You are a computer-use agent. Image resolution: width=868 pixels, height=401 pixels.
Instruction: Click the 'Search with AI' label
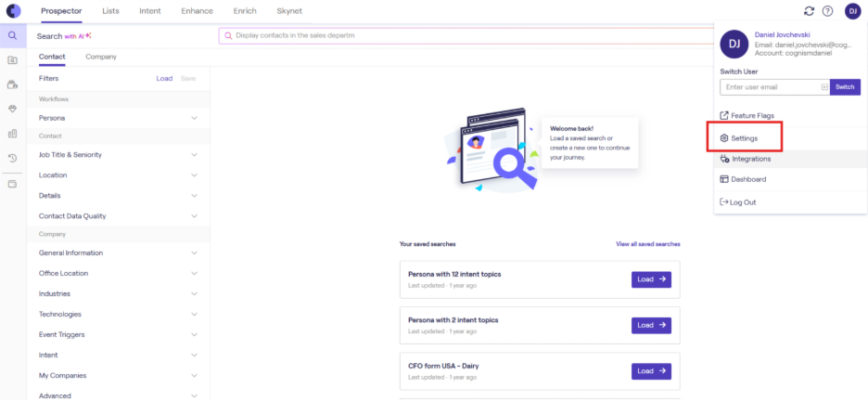(x=64, y=36)
